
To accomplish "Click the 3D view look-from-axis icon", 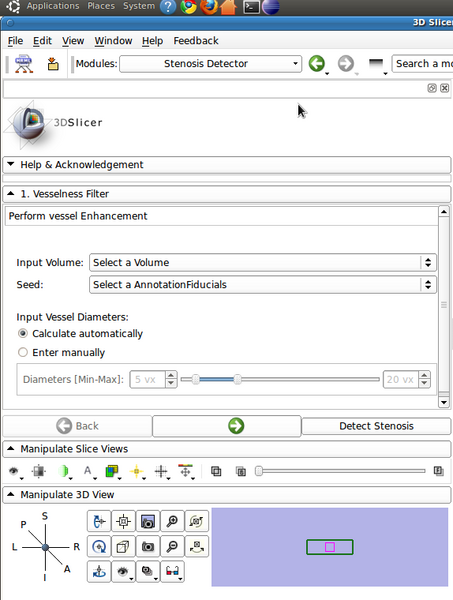I will point(99,521).
